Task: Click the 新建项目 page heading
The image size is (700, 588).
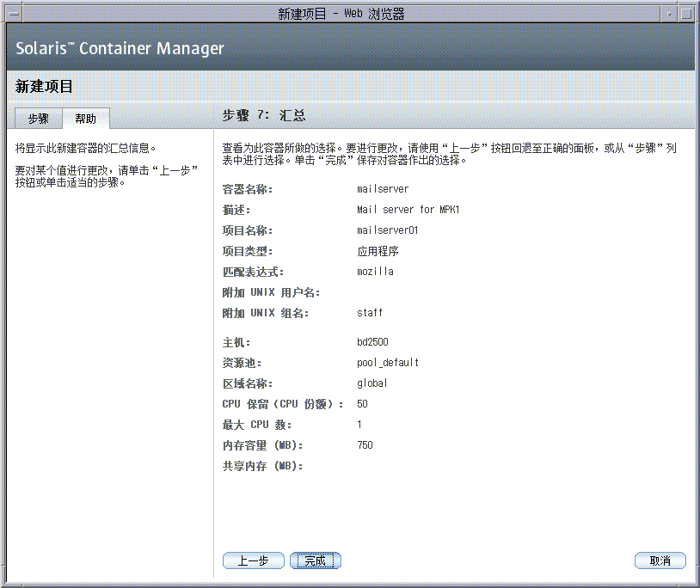Action: 44,86
